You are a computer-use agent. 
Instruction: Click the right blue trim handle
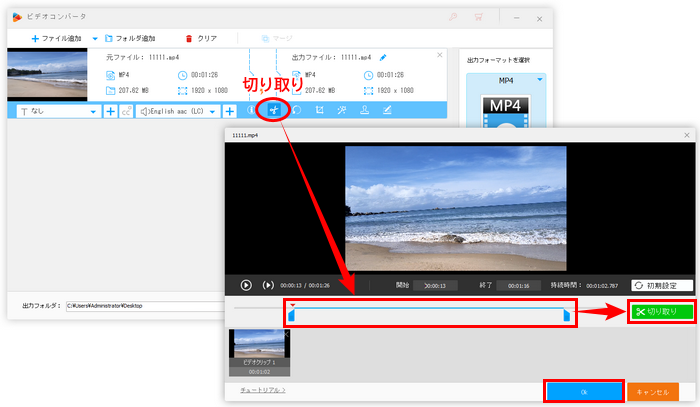click(567, 316)
